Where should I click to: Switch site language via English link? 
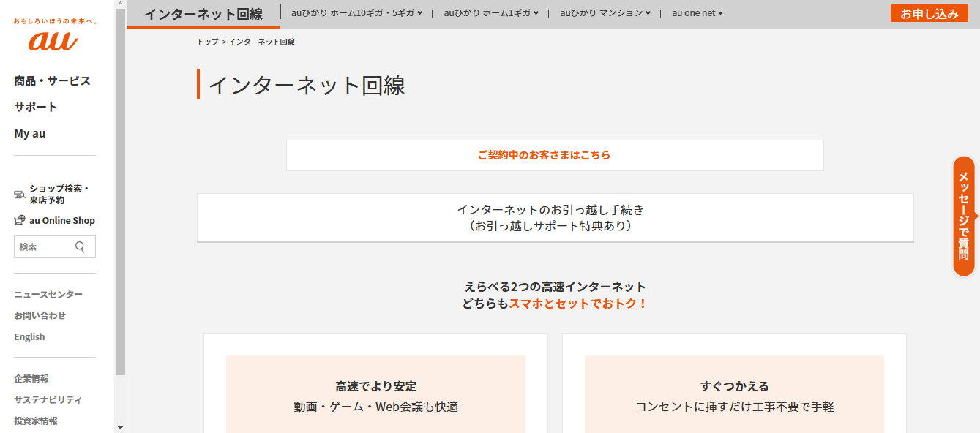coord(29,337)
